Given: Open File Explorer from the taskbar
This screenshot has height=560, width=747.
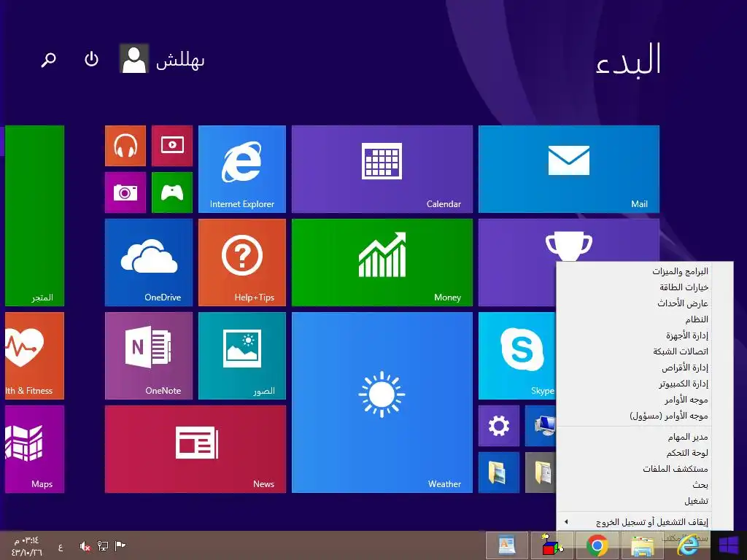Looking at the screenshot, I should 642,545.
